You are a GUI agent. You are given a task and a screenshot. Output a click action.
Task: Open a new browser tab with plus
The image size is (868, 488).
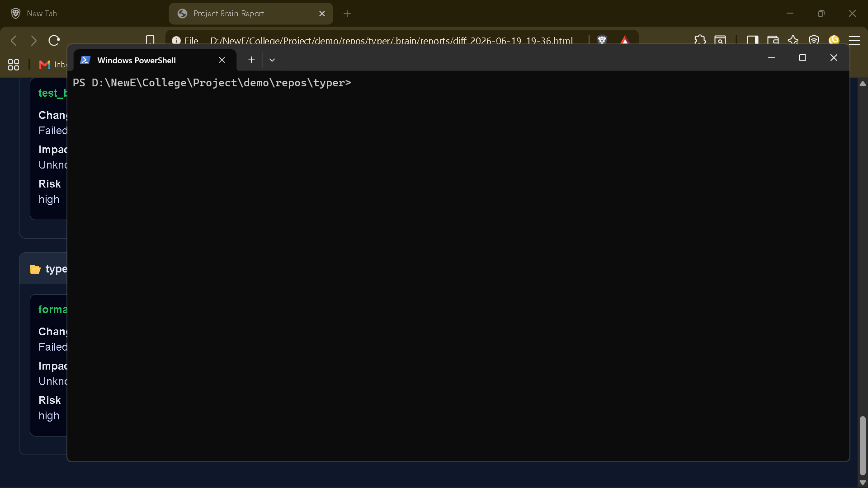pos(347,14)
